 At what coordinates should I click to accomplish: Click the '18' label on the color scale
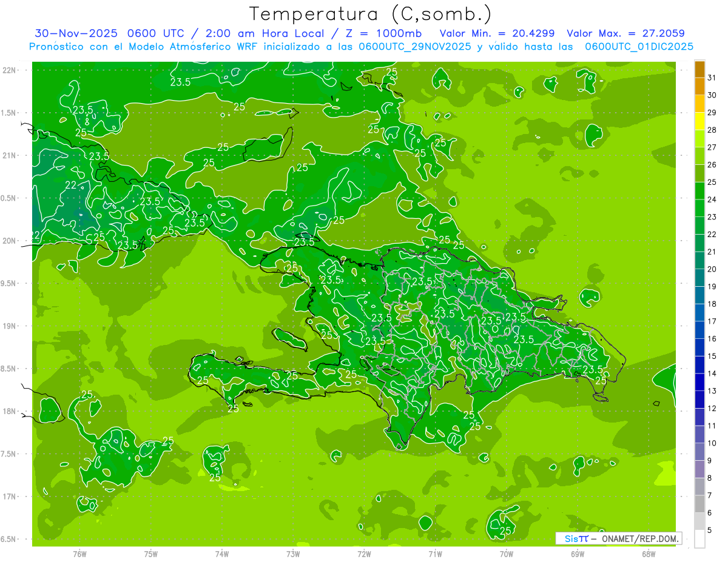pyautogui.click(x=712, y=304)
